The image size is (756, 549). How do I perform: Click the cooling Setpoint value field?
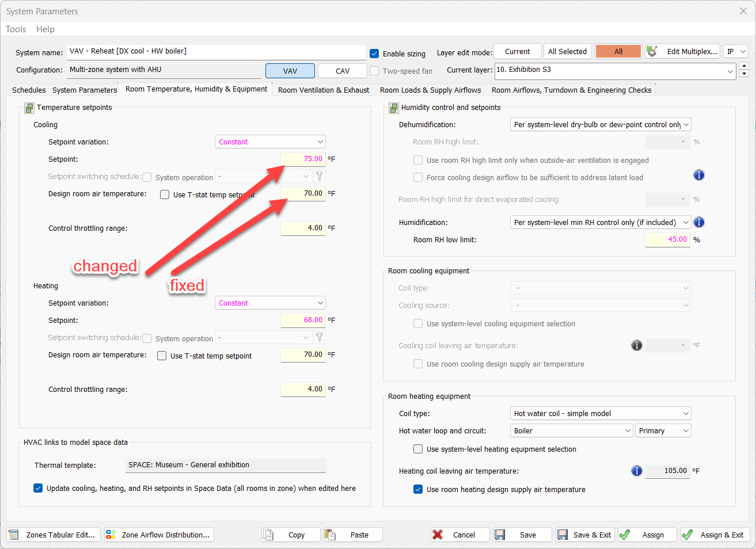pos(303,159)
